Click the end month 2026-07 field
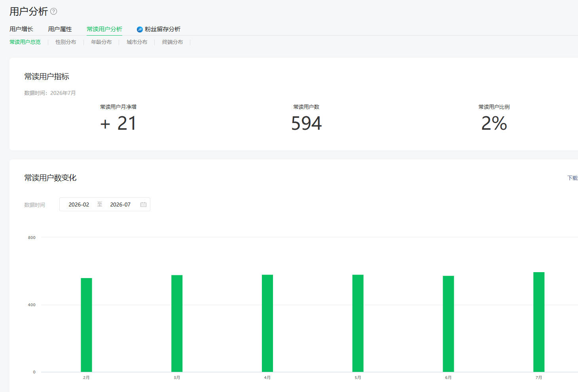 (120, 205)
